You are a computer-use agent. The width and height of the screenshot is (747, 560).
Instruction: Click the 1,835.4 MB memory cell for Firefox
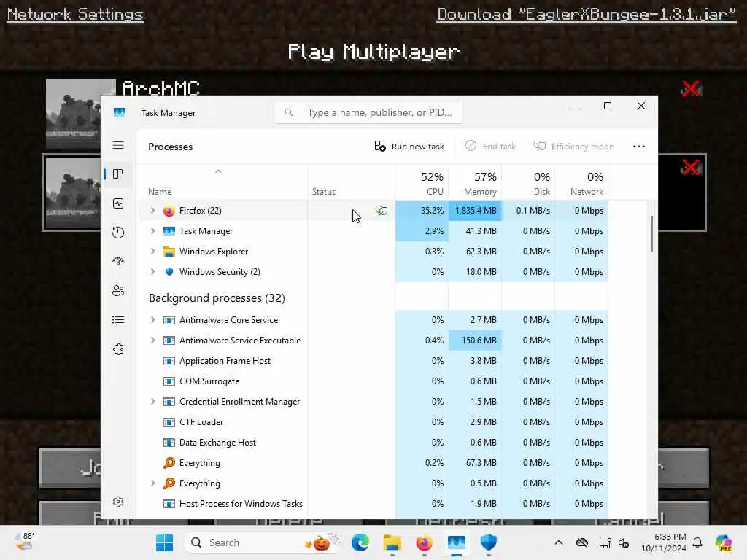pos(475,211)
